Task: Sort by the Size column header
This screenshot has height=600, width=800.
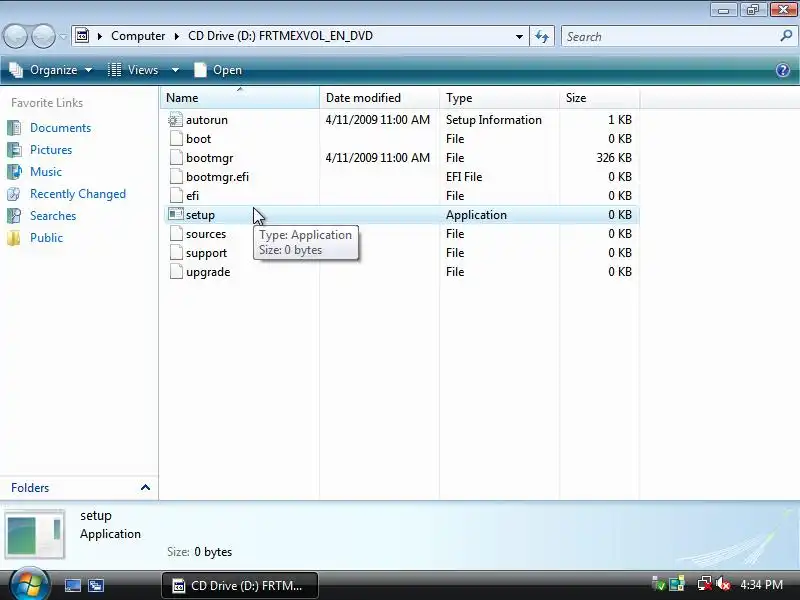Action: coord(599,97)
